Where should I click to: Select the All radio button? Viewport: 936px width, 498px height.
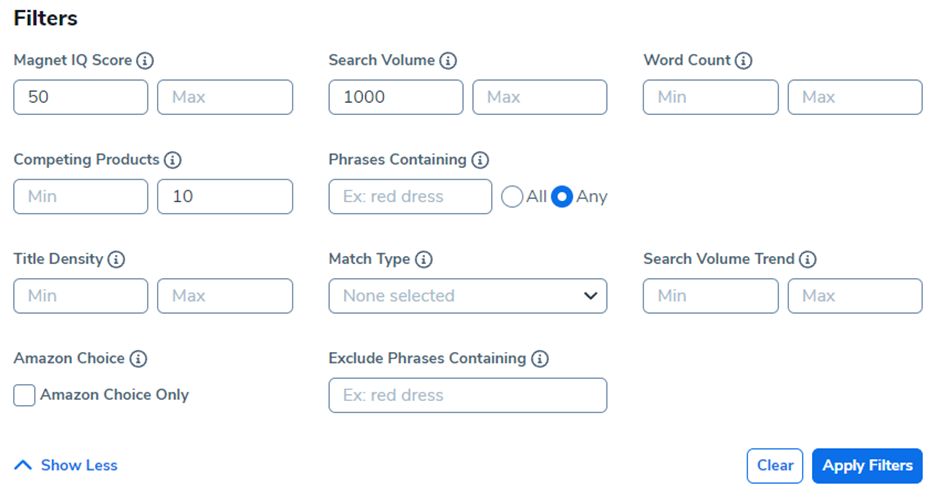(x=512, y=197)
